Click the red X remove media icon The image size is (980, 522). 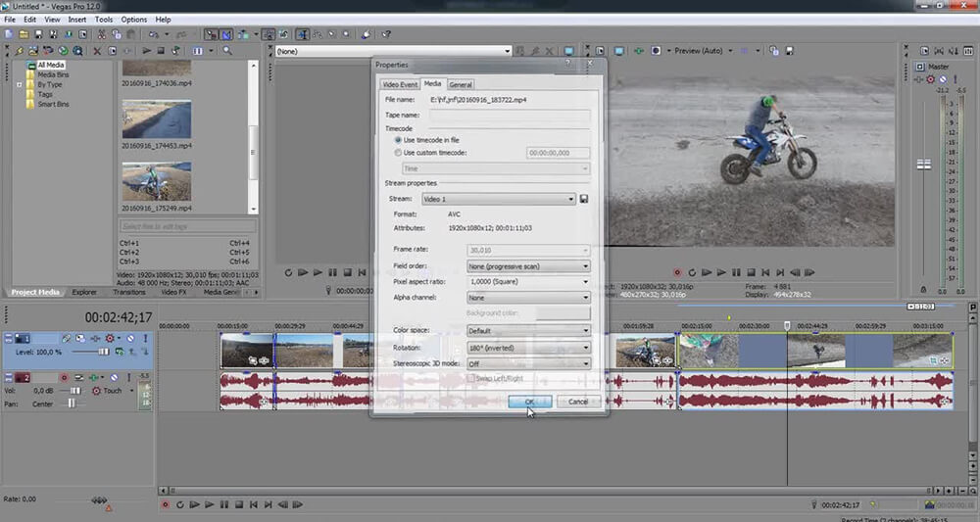tap(97, 51)
